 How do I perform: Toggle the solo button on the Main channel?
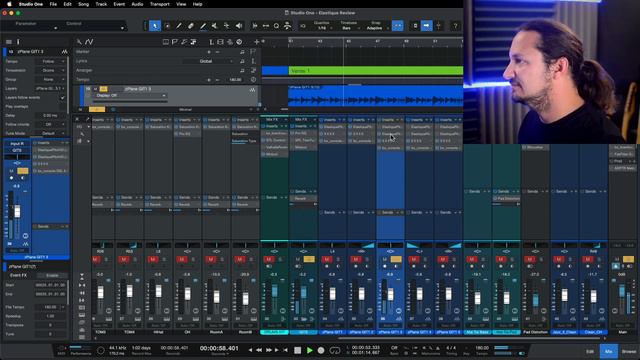click(x=629, y=259)
